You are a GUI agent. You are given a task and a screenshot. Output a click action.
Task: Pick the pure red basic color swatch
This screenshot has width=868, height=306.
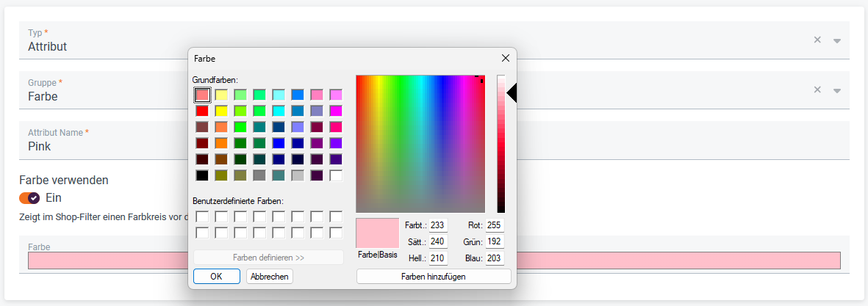click(203, 111)
